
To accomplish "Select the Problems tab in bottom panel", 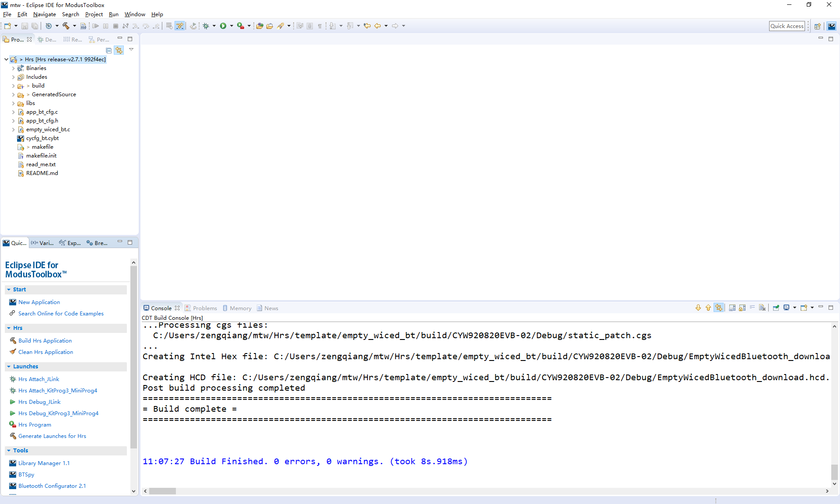I will pos(204,308).
